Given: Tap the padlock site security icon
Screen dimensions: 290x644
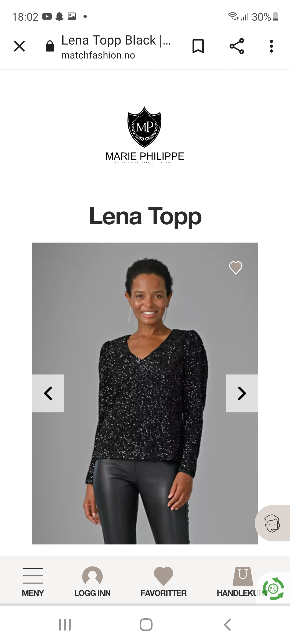Looking at the screenshot, I should 50,46.
